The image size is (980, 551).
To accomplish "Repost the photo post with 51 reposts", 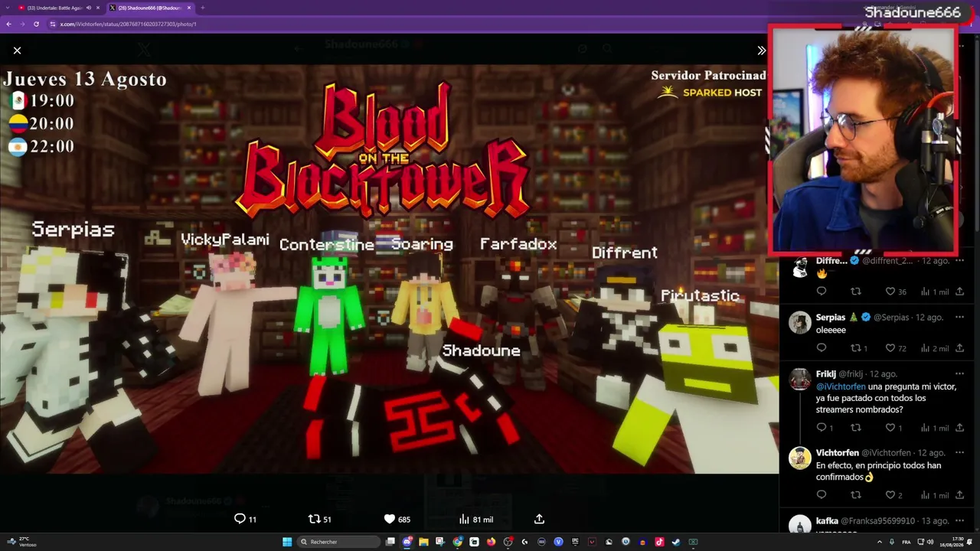I will [x=319, y=519].
